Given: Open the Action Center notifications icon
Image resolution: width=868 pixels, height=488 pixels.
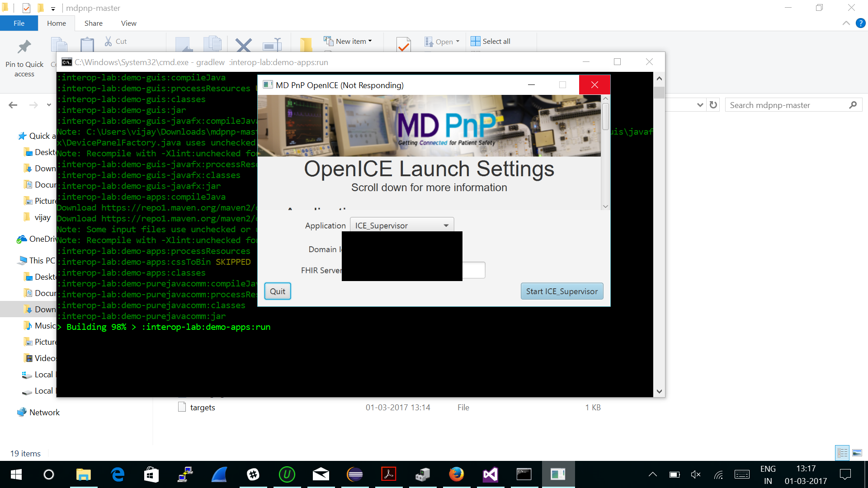Looking at the screenshot, I should click(845, 474).
